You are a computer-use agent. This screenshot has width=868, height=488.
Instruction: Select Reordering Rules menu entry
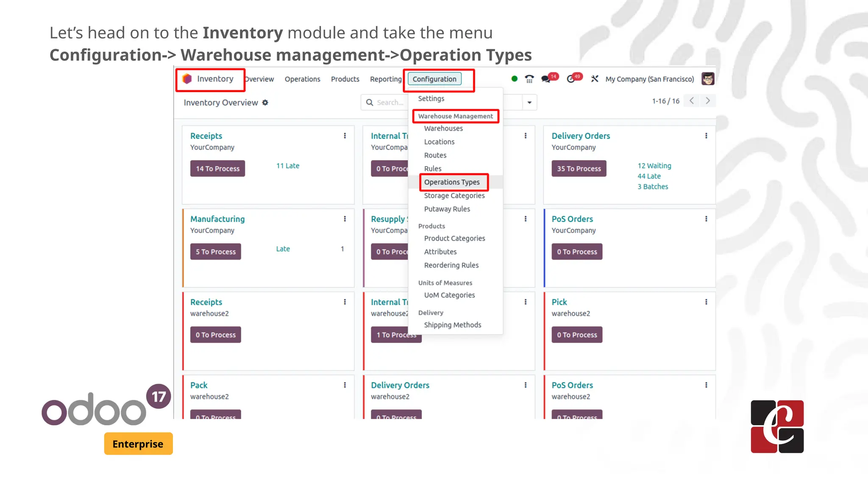tap(451, 265)
